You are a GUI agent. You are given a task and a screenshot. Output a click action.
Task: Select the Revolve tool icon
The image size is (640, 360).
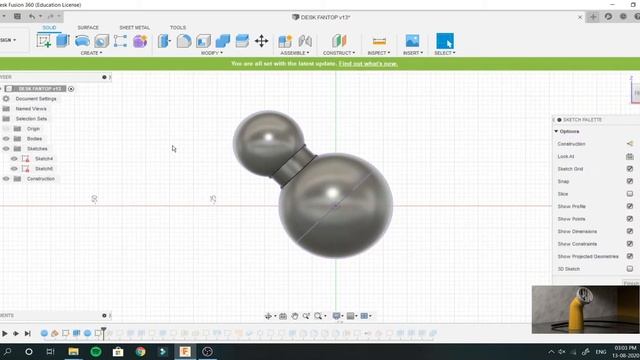pyautogui.click(x=82, y=41)
